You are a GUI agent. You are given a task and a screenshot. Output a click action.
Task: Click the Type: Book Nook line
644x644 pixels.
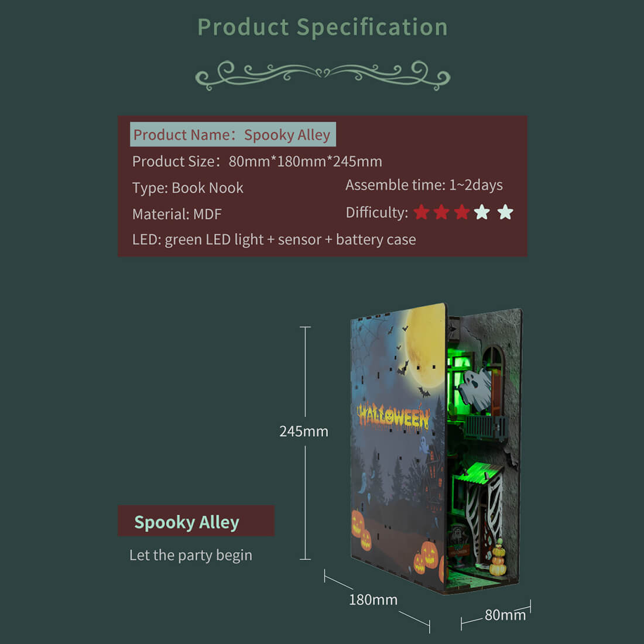(x=187, y=188)
